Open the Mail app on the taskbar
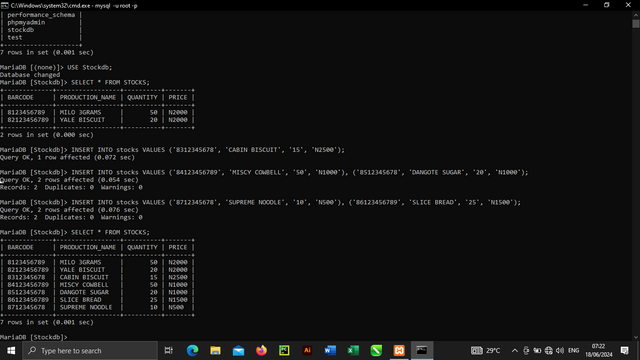The width and height of the screenshot is (640, 360). click(238, 351)
